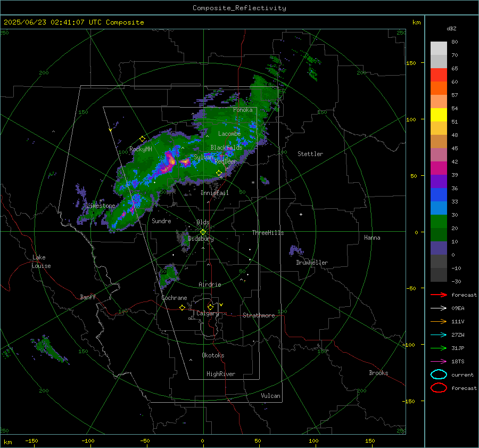The width and height of the screenshot is (479, 448).
Task: Click the Lacombe city label
Action: coord(229,134)
